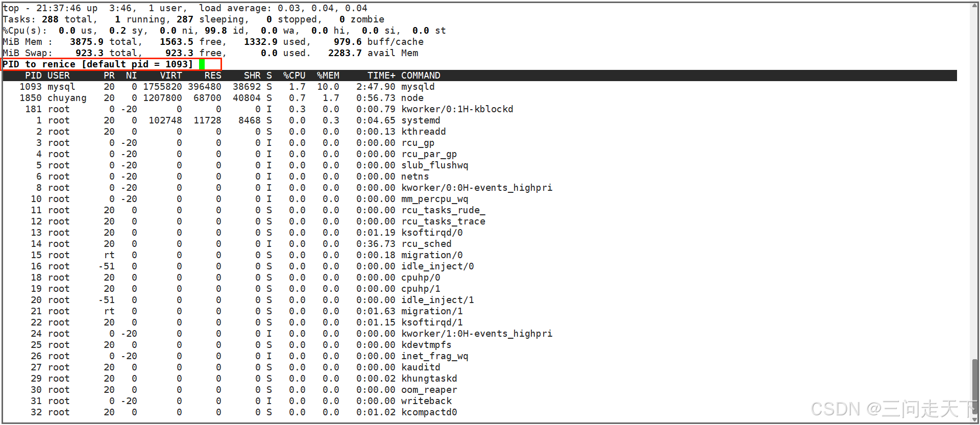
Task: Select the cpuhp/1 process
Action: click(421, 289)
